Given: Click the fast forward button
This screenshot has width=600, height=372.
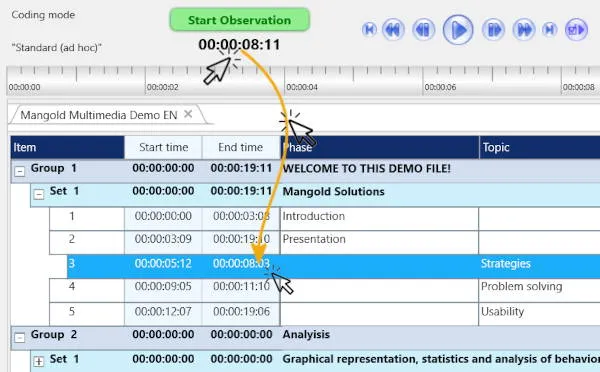Looking at the screenshot, I should tap(524, 29).
